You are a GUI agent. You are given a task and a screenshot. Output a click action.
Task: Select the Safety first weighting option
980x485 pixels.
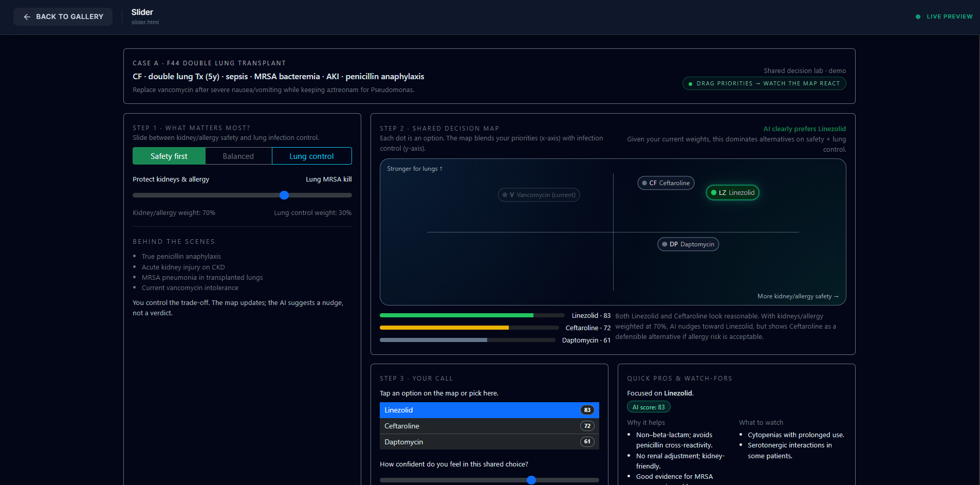coord(169,156)
